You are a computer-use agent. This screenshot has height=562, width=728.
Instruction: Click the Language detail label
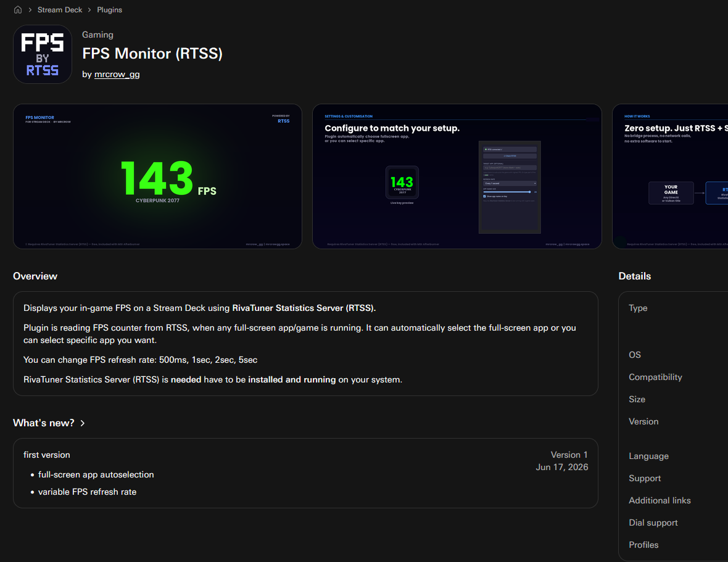[x=648, y=456]
